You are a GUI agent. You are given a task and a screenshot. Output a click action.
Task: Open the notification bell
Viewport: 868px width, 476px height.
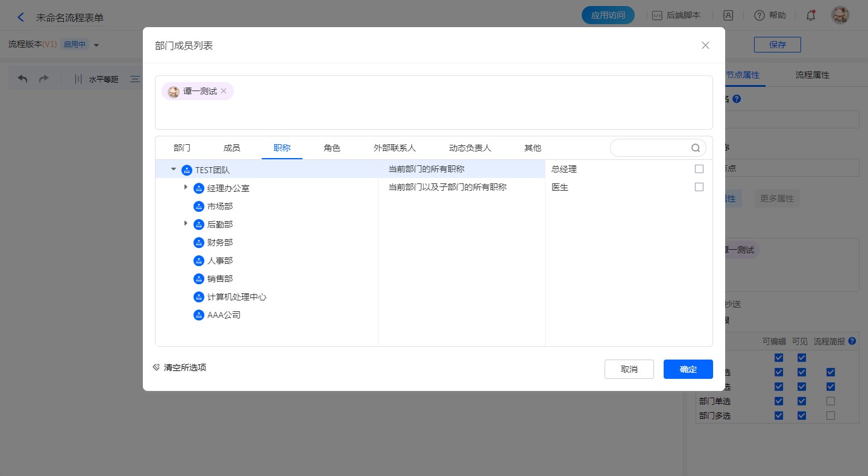(x=811, y=16)
